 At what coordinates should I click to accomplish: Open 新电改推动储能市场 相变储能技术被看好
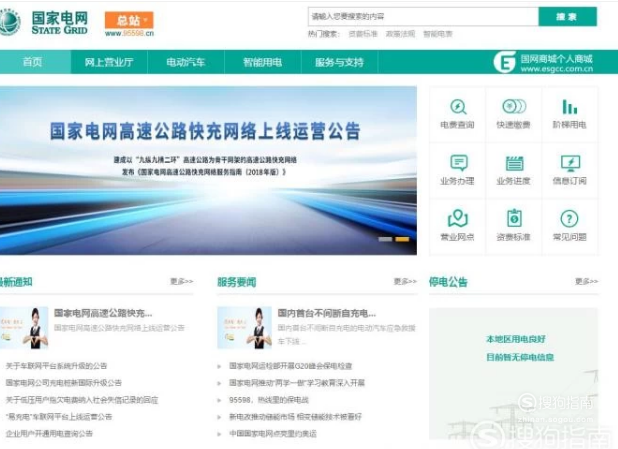point(295,417)
